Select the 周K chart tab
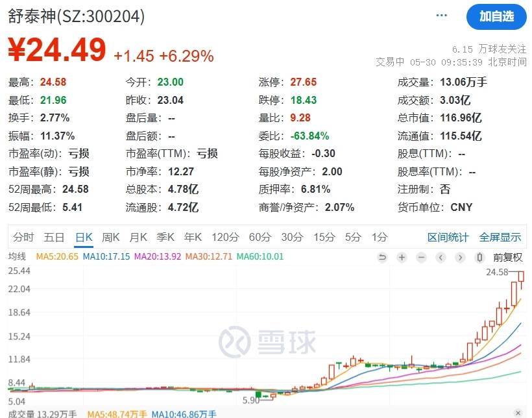532x418 pixels. pyautogui.click(x=110, y=237)
